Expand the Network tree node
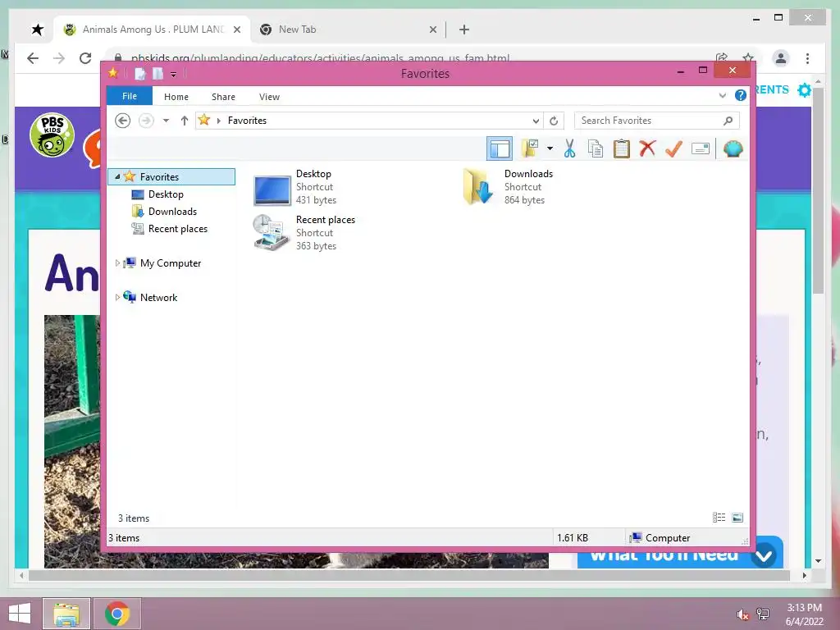 117,297
